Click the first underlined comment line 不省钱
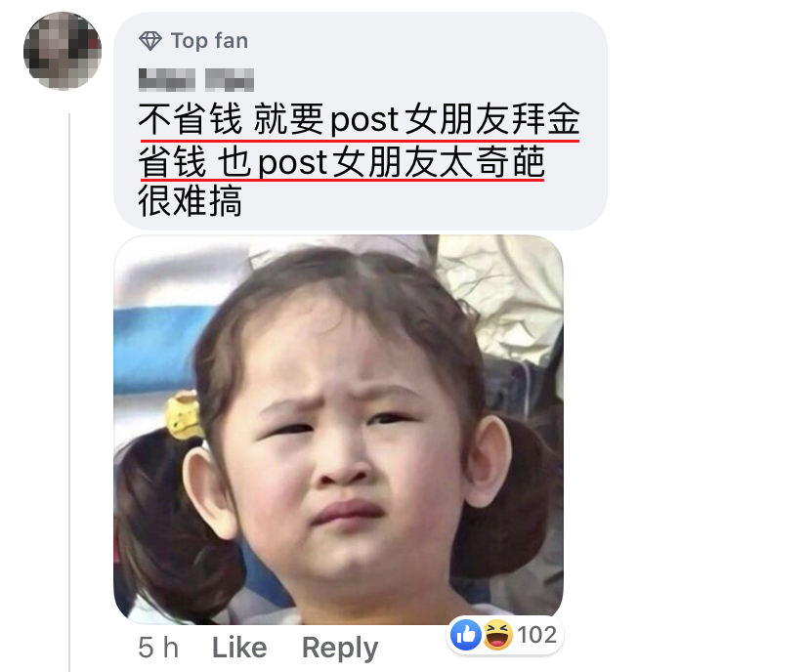The image size is (809, 672). click(x=360, y=119)
